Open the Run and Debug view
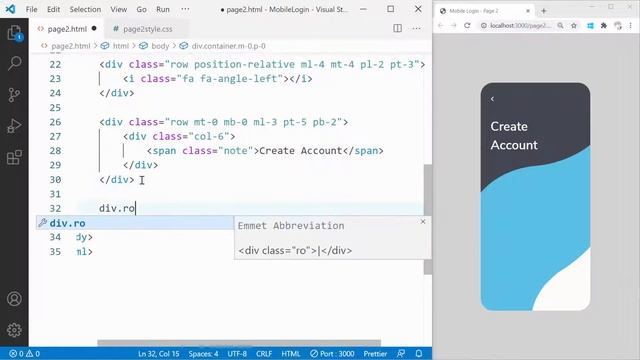 [x=14, y=126]
